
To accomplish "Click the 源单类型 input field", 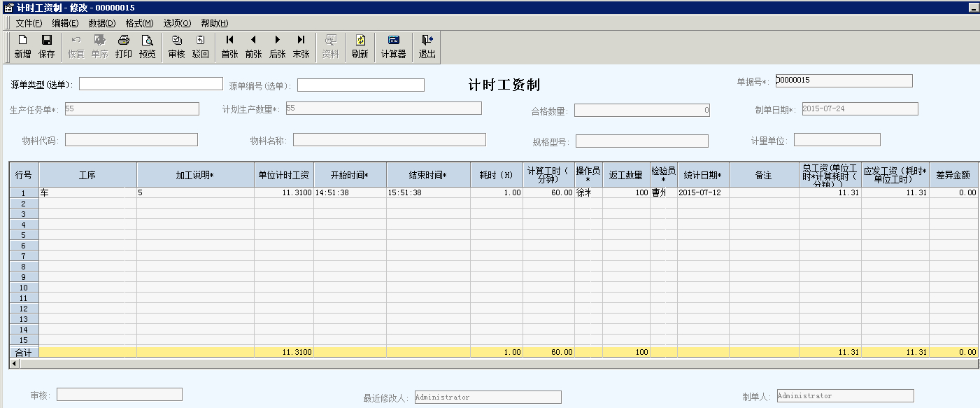I will click(151, 84).
